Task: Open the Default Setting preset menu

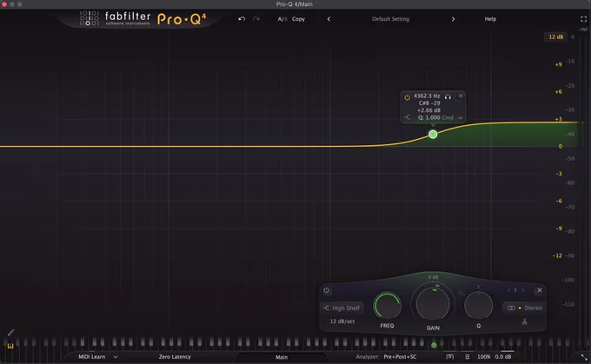Action: [x=390, y=19]
